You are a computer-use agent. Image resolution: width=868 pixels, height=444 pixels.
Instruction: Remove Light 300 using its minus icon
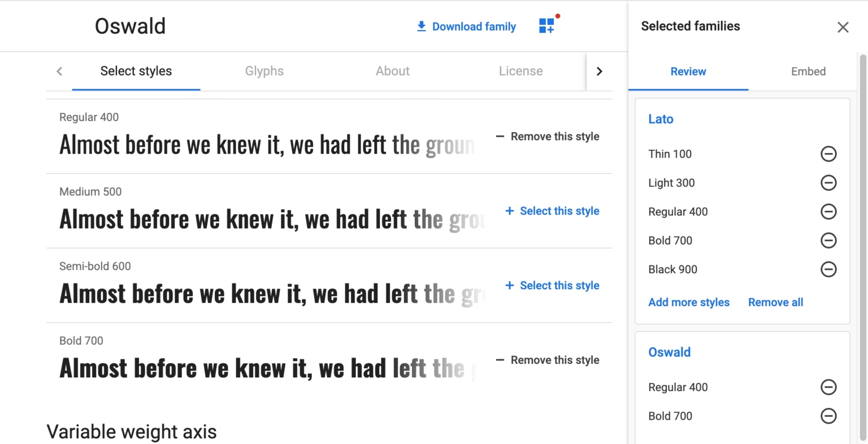pyautogui.click(x=828, y=182)
